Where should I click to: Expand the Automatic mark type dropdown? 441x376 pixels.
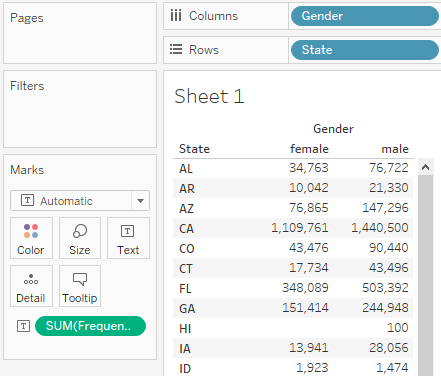(80, 201)
